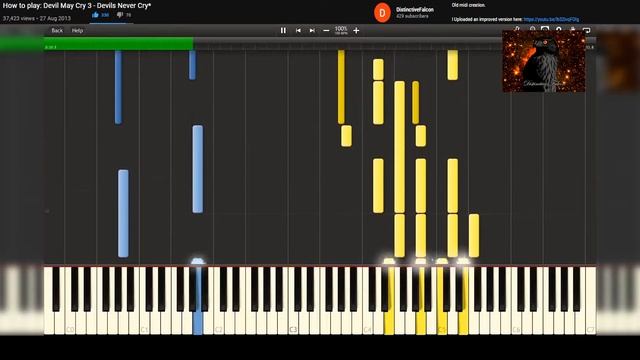Screen dimensions: 640x360
Task: Skip back with the previous-section button
Action: [x=298, y=31]
